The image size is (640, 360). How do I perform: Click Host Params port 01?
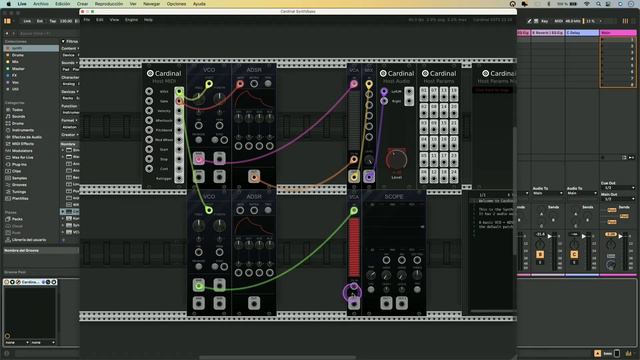tap(424, 94)
